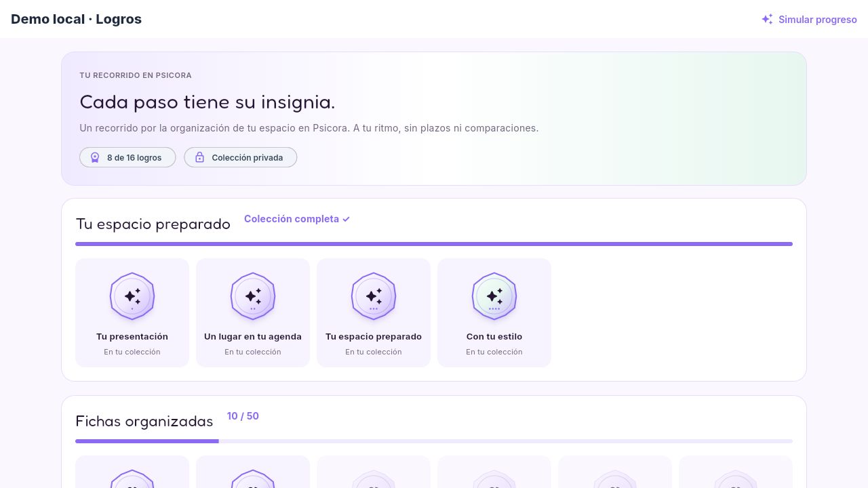Screen dimensions: 868x488
Task: Select the Colección privada pill
Action: [x=240, y=157]
